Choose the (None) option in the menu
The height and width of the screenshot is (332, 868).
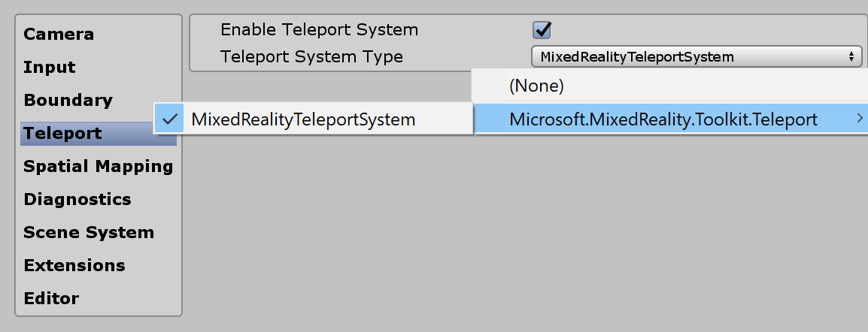[x=536, y=86]
